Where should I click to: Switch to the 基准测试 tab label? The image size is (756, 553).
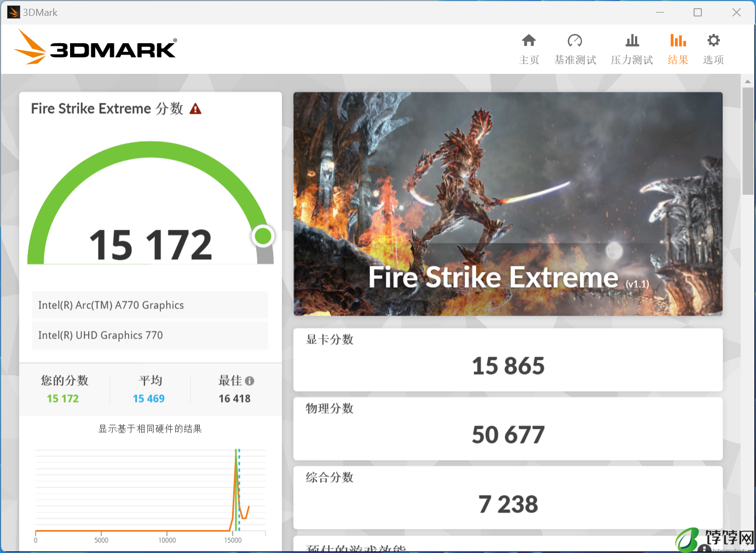[575, 60]
